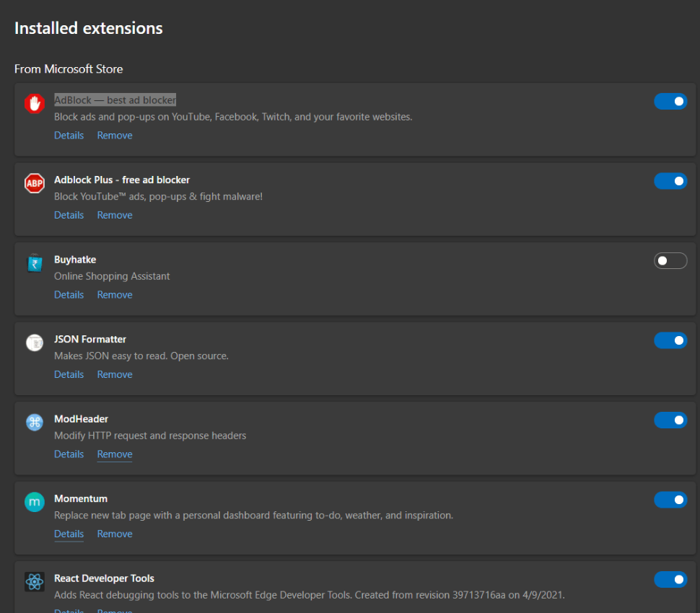Screen dimensions: 700x613
Task: Enable the Buyhatke extension toggle
Action: [670, 261]
